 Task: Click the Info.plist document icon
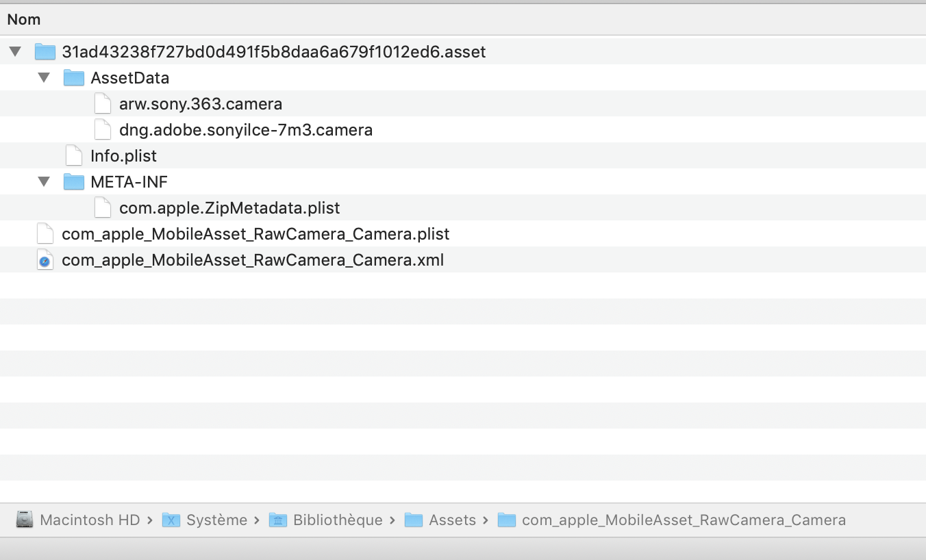click(73, 156)
